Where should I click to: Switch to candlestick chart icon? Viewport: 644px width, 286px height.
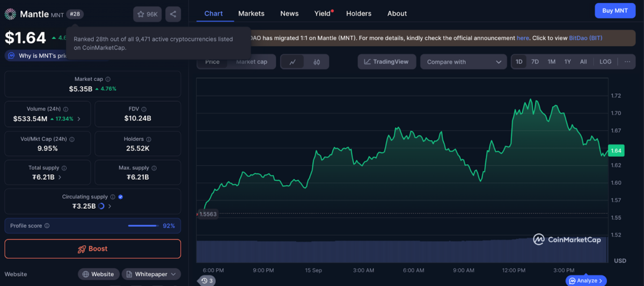click(317, 62)
